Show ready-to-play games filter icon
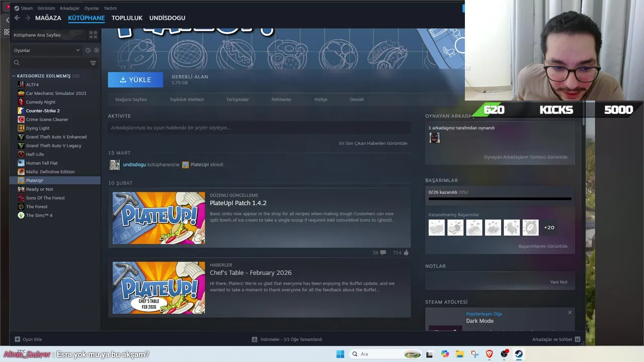 [97, 50]
